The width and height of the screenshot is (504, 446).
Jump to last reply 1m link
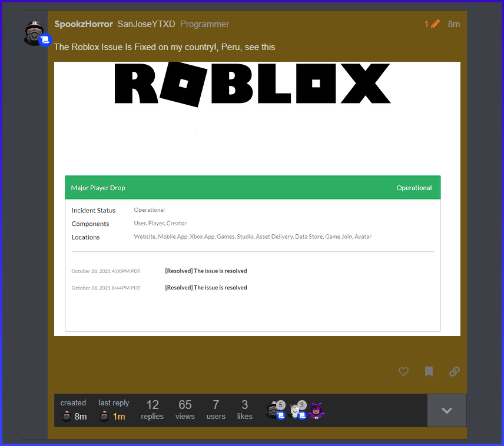click(119, 417)
